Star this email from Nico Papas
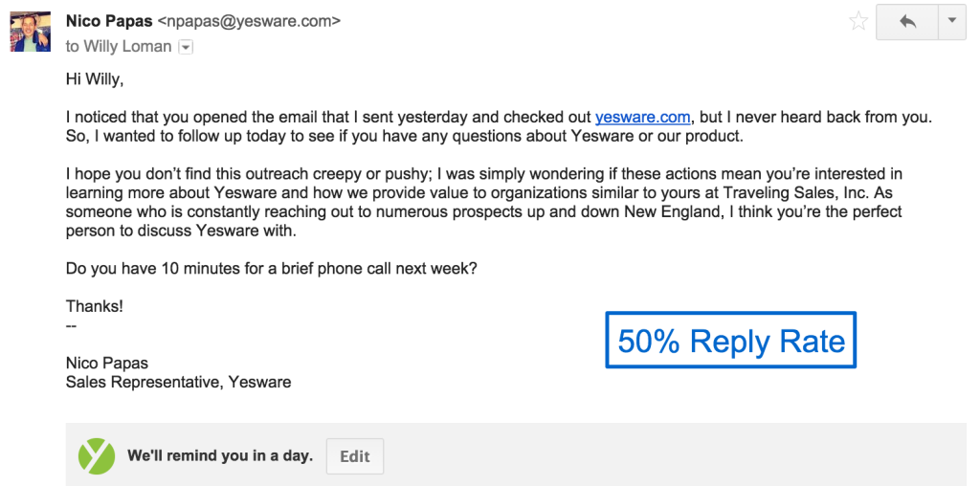This screenshot has width=980, height=486. tap(858, 22)
